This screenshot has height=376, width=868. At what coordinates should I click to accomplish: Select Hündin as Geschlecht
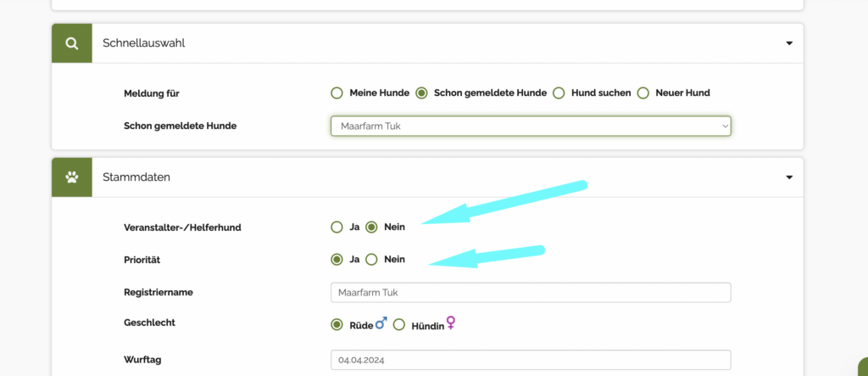(399, 324)
